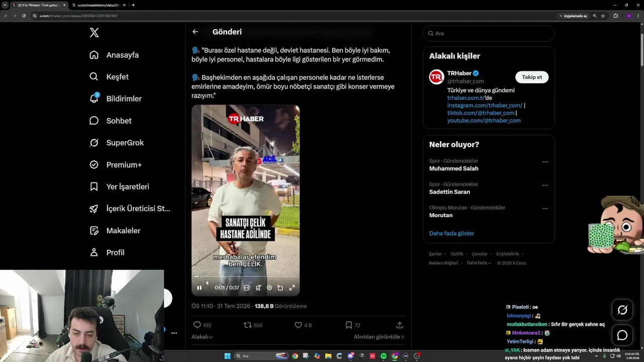This screenshot has width=644, height=362.
Task: Open File Explorer from the taskbar
Action: coord(328,356)
